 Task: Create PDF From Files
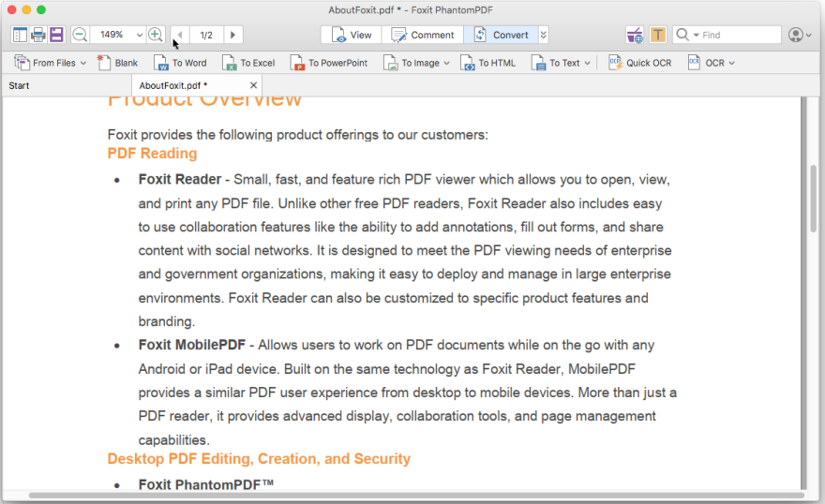pyautogui.click(x=45, y=63)
